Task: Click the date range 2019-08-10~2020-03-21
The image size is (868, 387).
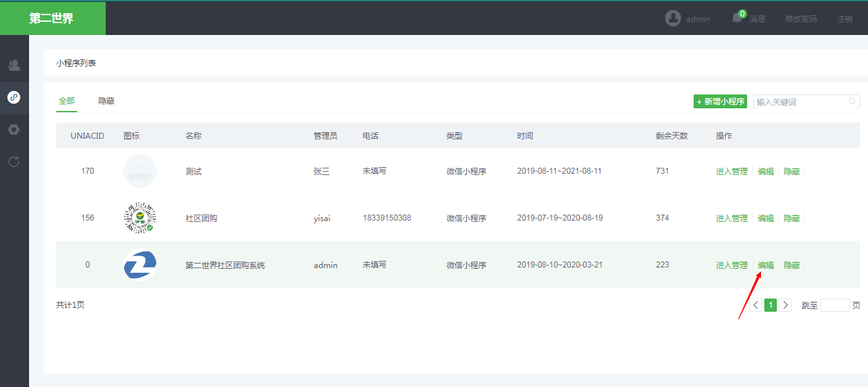Action: pyautogui.click(x=560, y=265)
